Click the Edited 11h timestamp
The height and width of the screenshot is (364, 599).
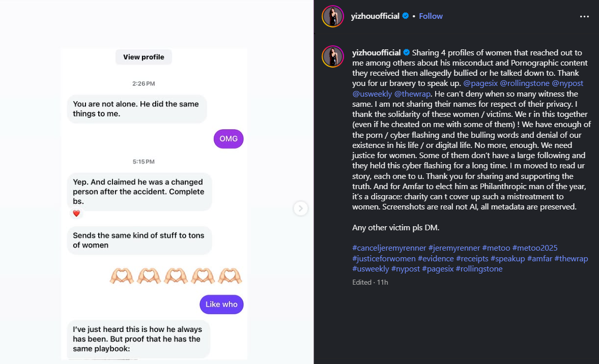[x=370, y=282]
